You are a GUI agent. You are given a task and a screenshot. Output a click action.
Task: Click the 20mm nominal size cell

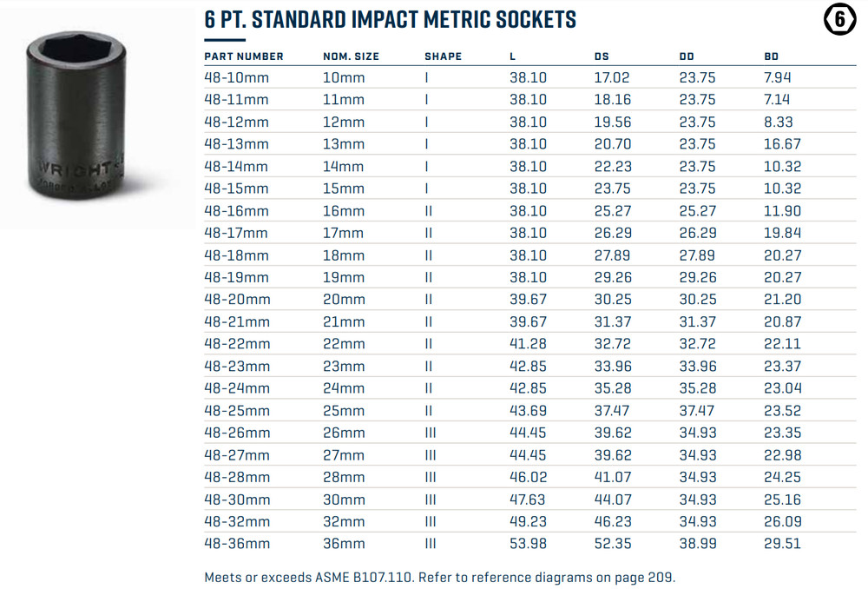point(344,300)
